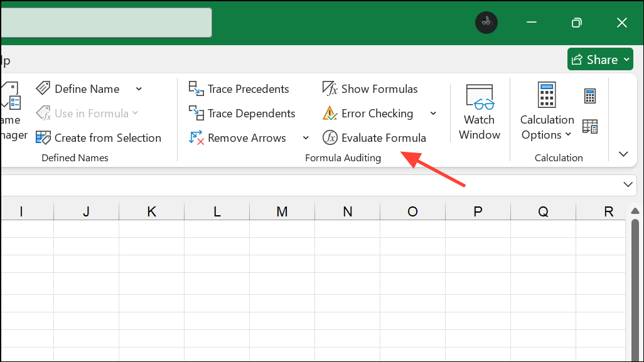Expand the formula bar
The height and width of the screenshot is (362, 644).
[628, 184]
